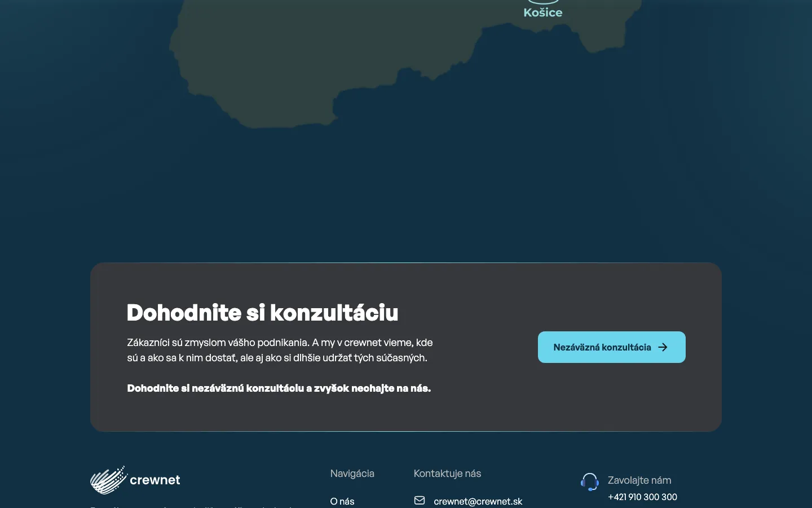Click the bold Dohodnite si nezáväznú konzultáciu line
The height and width of the screenshot is (508, 812).
coord(279,388)
